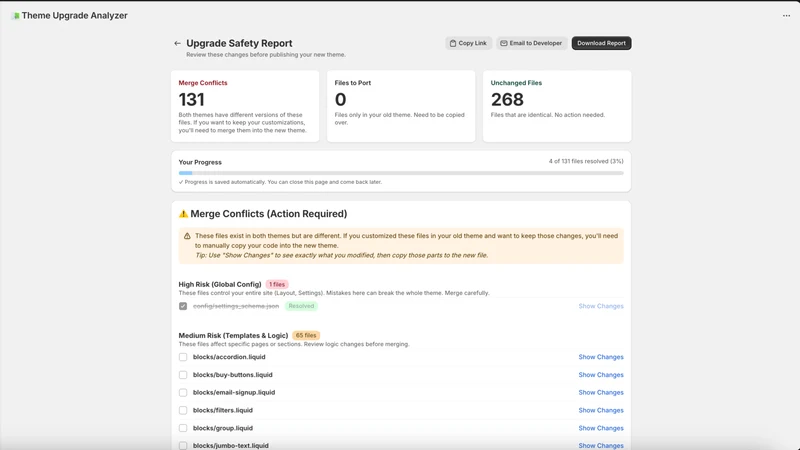Click the alert icon in the orange tip banner

187,236
